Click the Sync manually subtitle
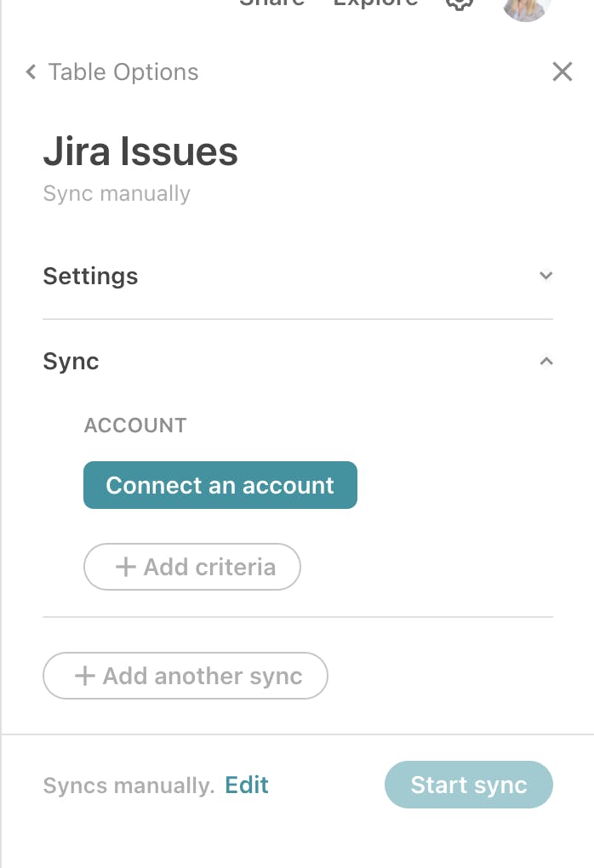The image size is (594, 868). [117, 194]
